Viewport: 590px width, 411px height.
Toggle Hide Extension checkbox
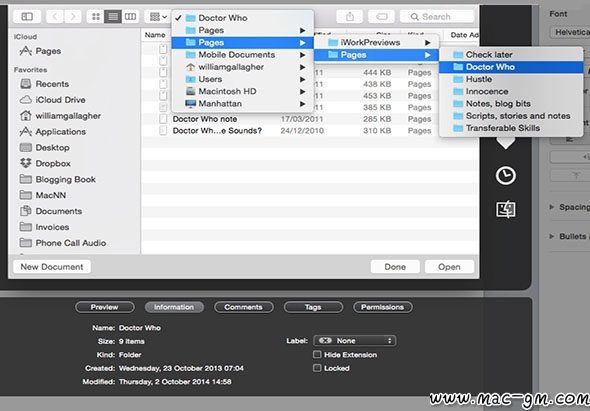click(317, 355)
